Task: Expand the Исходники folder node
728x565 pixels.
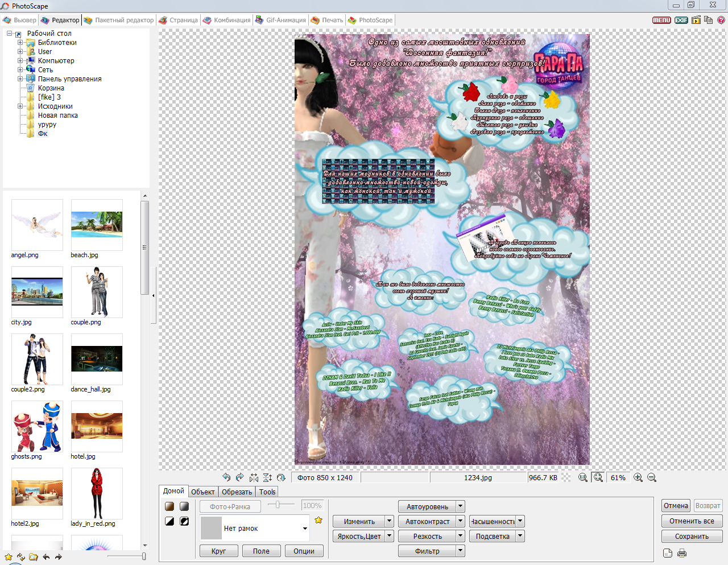Action: click(x=20, y=106)
